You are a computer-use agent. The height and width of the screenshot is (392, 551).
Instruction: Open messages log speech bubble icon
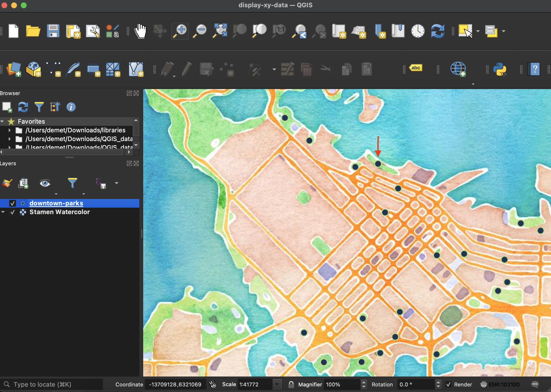535,384
